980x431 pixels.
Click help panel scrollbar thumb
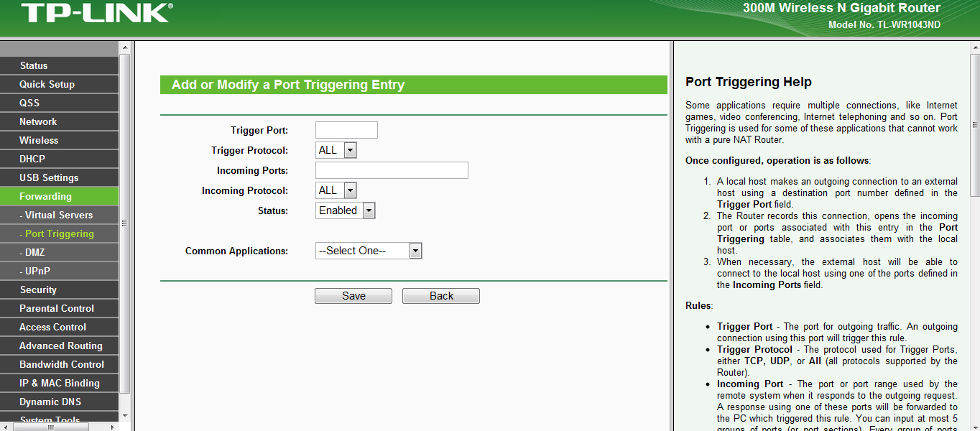coord(974,125)
